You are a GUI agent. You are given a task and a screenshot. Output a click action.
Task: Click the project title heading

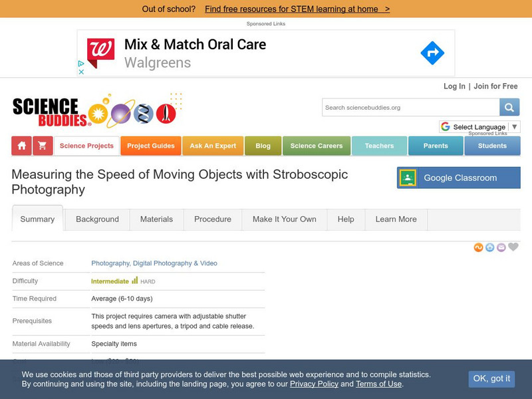pyautogui.click(x=180, y=182)
